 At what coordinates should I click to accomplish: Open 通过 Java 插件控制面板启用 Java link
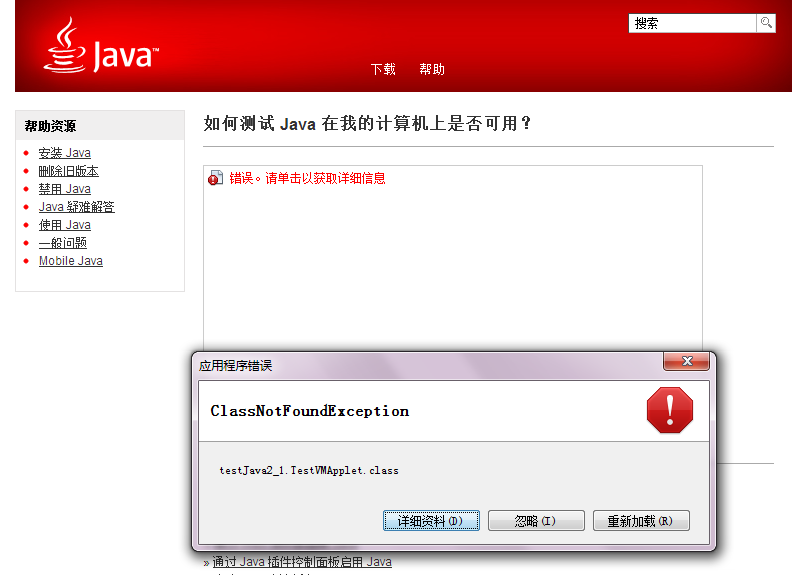point(302,562)
